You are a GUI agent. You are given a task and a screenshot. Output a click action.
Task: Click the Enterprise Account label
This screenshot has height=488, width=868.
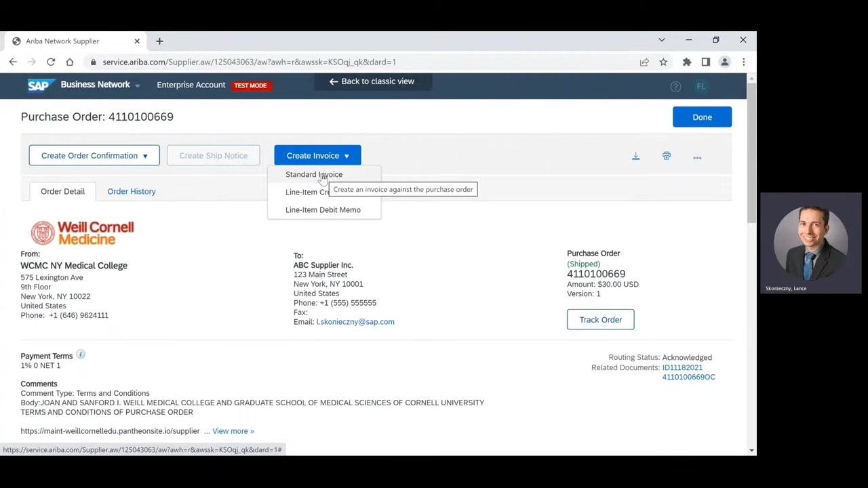[191, 85]
